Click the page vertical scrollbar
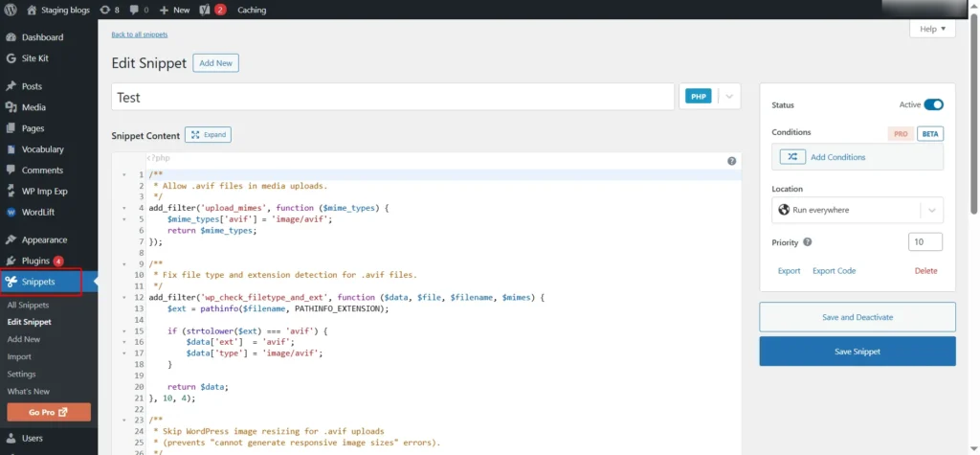Viewport: 980px width, 455px height. [x=973, y=115]
